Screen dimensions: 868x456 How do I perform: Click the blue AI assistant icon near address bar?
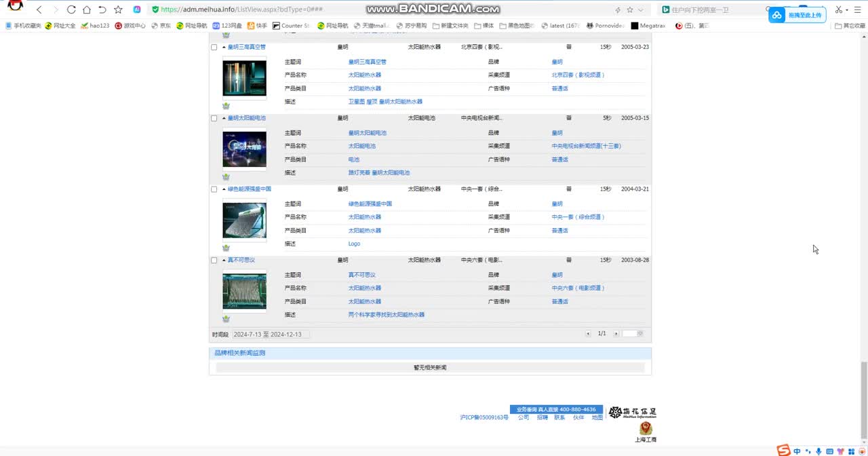[x=137, y=9]
